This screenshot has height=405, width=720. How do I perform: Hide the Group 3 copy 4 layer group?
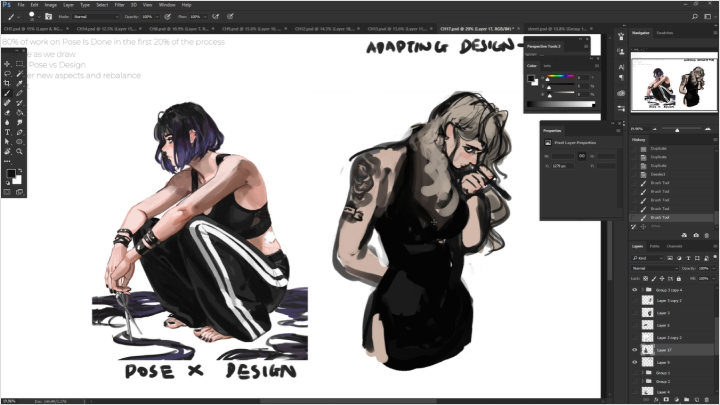pos(635,290)
